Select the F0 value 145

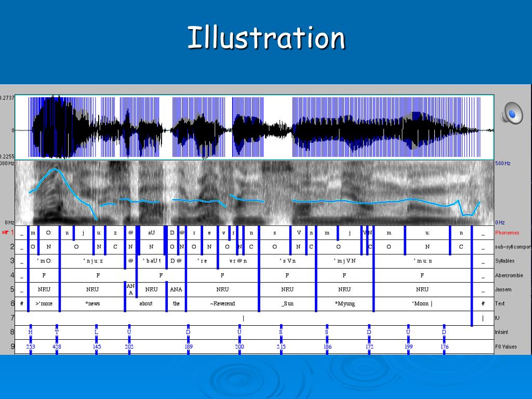click(x=97, y=347)
